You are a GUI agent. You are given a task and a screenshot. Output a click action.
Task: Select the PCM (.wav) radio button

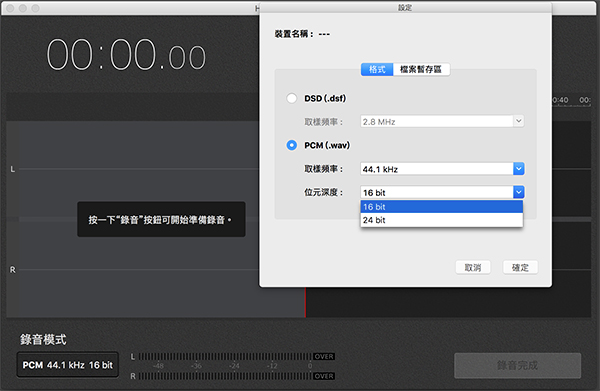point(292,145)
